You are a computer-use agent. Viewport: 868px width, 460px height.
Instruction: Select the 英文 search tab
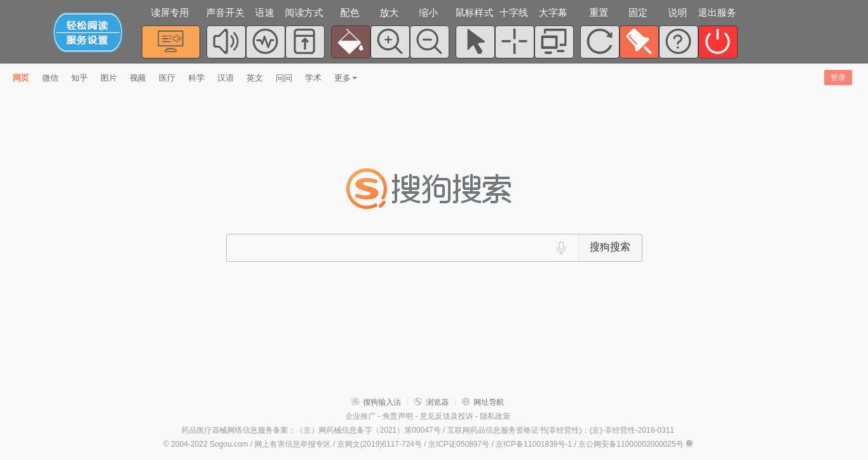point(255,78)
